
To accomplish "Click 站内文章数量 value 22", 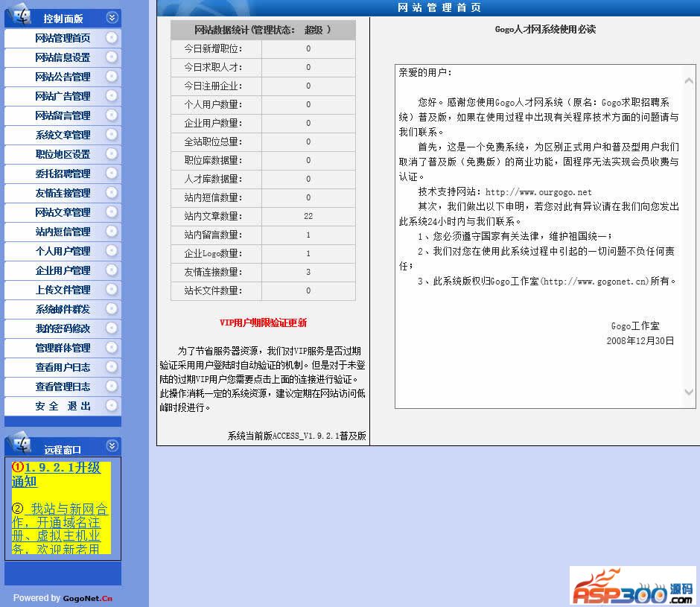I will coord(308,216).
